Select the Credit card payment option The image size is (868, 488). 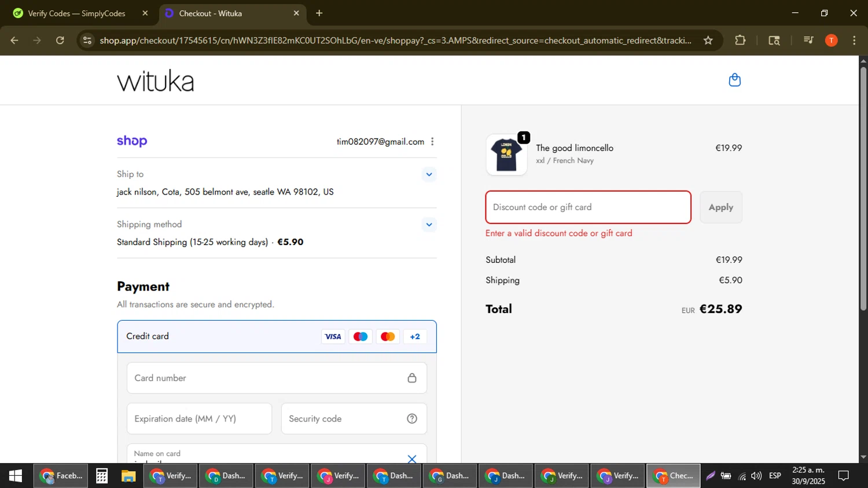pyautogui.click(x=277, y=336)
